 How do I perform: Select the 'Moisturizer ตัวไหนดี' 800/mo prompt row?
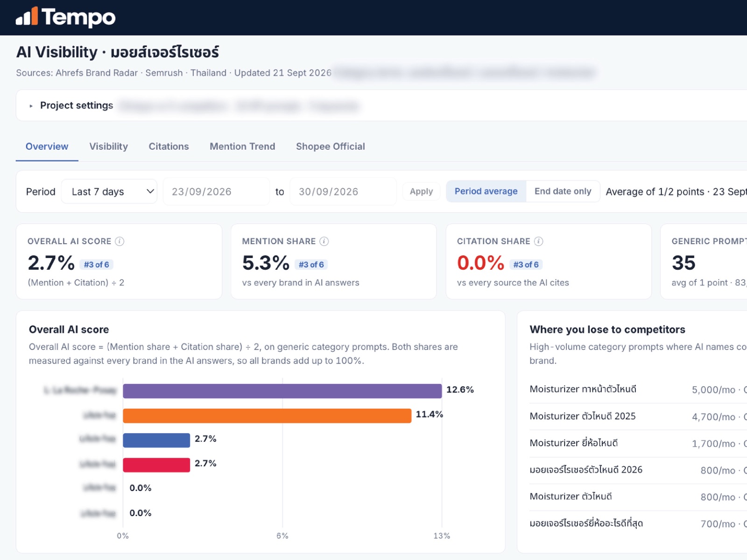click(638, 497)
